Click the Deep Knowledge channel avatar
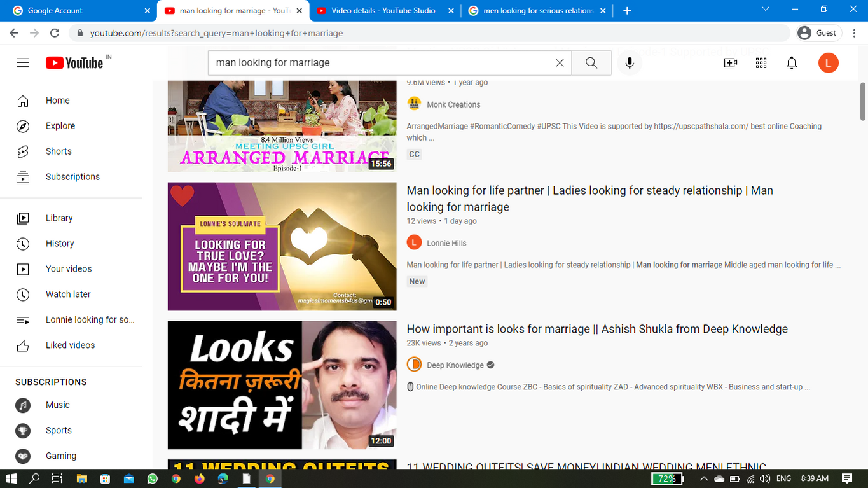Screen dimensions: 868x488 pos(414,365)
